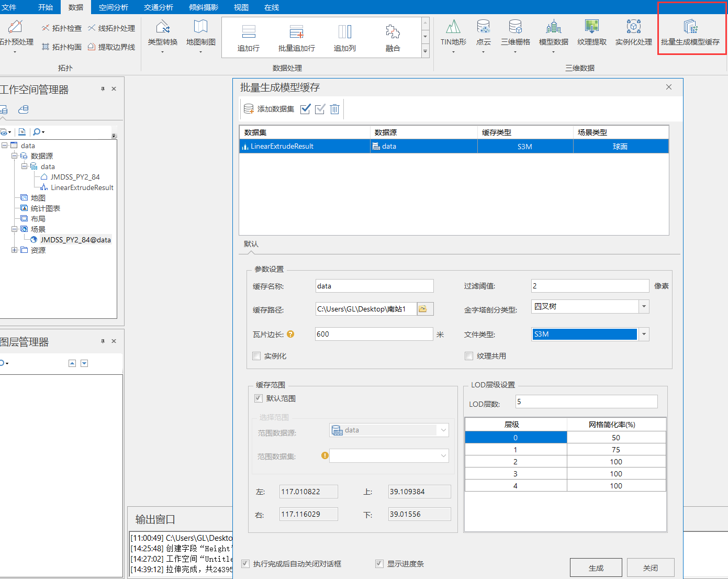The image size is (728, 579).
Task: Open the 文件类型 S3M dropdown
Action: click(644, 334)
